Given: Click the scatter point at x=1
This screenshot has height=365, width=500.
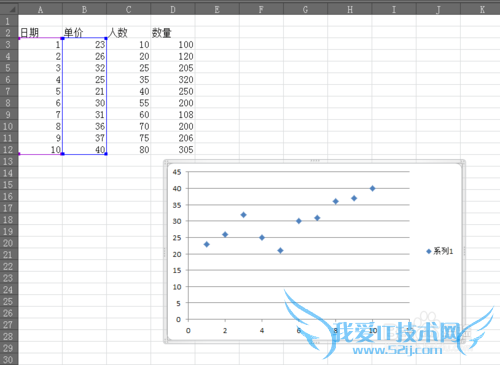Looking at the screenshot, I should (207, 244).
